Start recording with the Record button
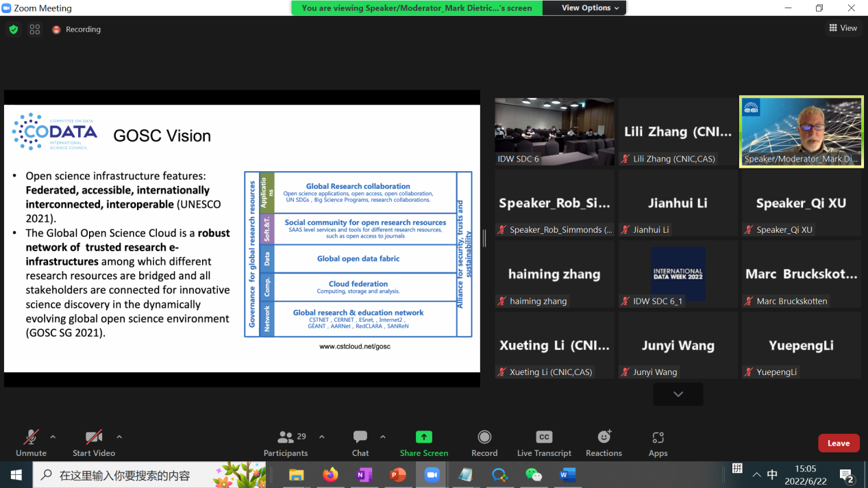The height and width of the screenshot is (488, 868). (x=484, y=443)
